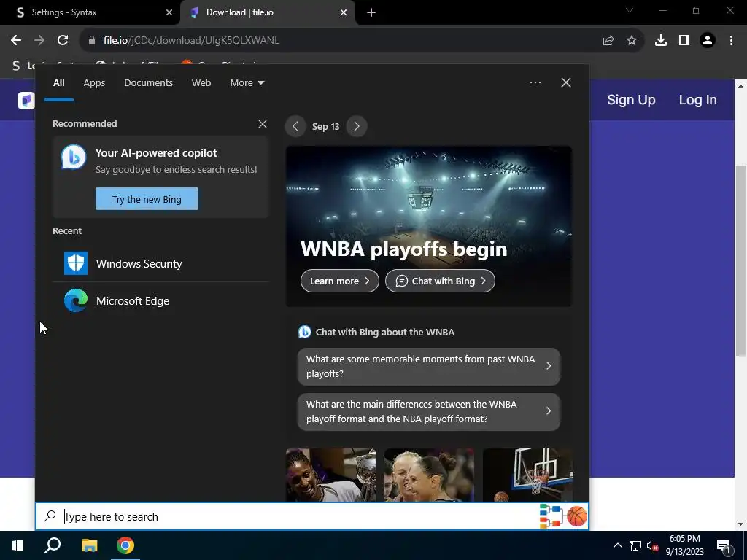Viewport: 747px width, 560px height.
Task: Go to previous day arrow before Sep 13
Action: coord(295,126)
